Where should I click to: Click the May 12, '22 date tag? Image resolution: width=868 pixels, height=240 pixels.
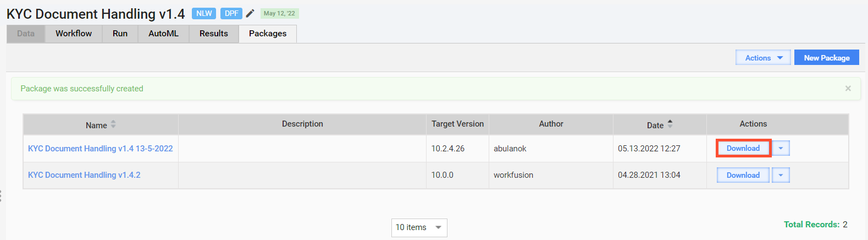pyautogui.click(x=279, y=13)
